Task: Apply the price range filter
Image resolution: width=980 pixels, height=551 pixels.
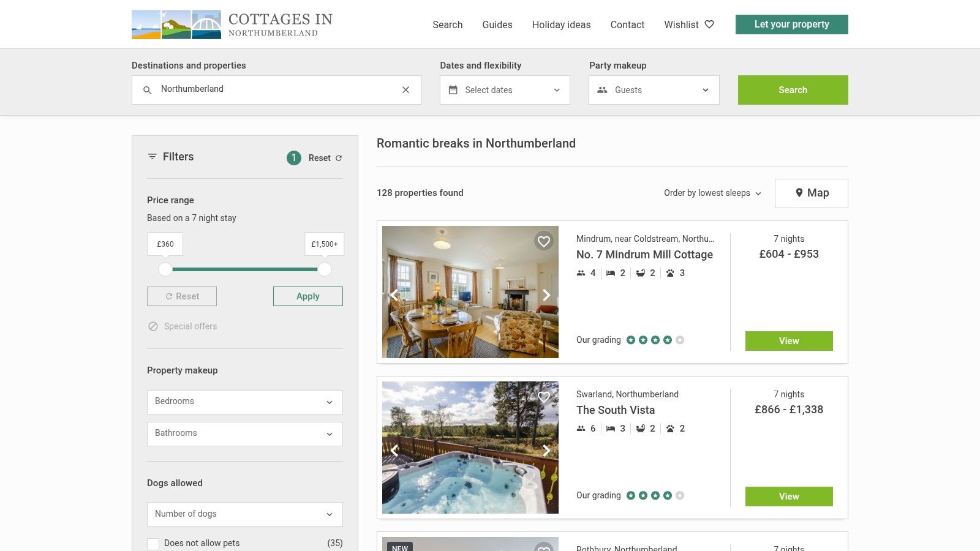Action: (308, 296)
